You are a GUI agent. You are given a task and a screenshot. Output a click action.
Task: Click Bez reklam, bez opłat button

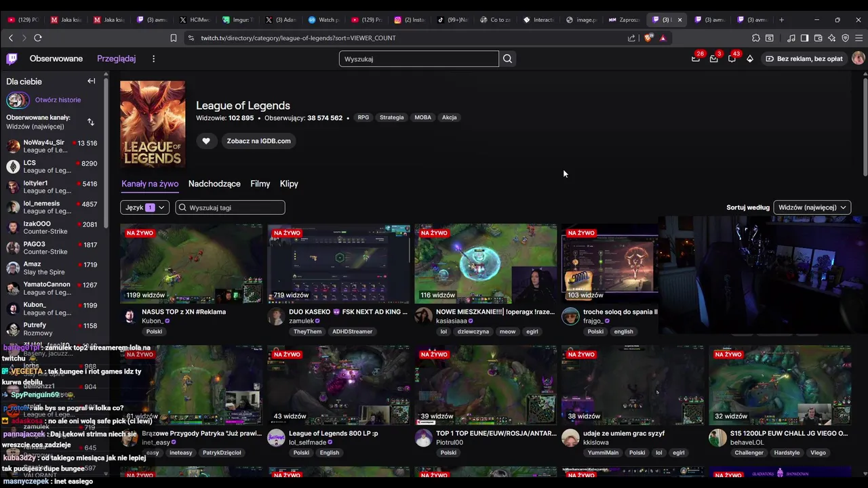pyautogui.click(x=804, y=59)
